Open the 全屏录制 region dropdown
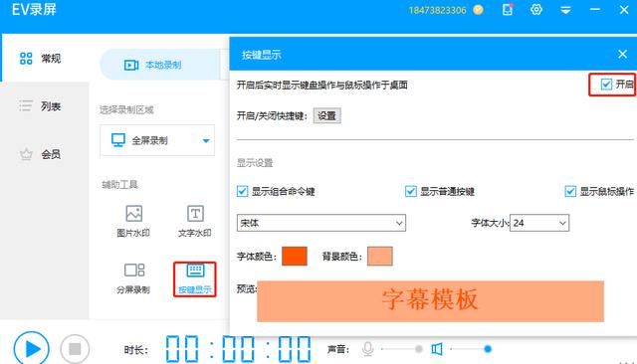The height and width of the screenshot is (364, 637). click(157, 140)
